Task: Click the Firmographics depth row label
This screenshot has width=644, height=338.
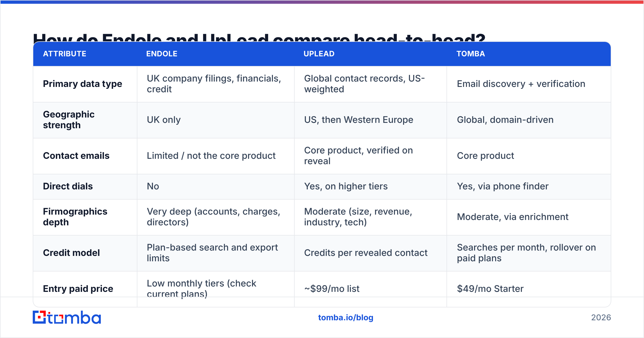Action: coord(75,217)
